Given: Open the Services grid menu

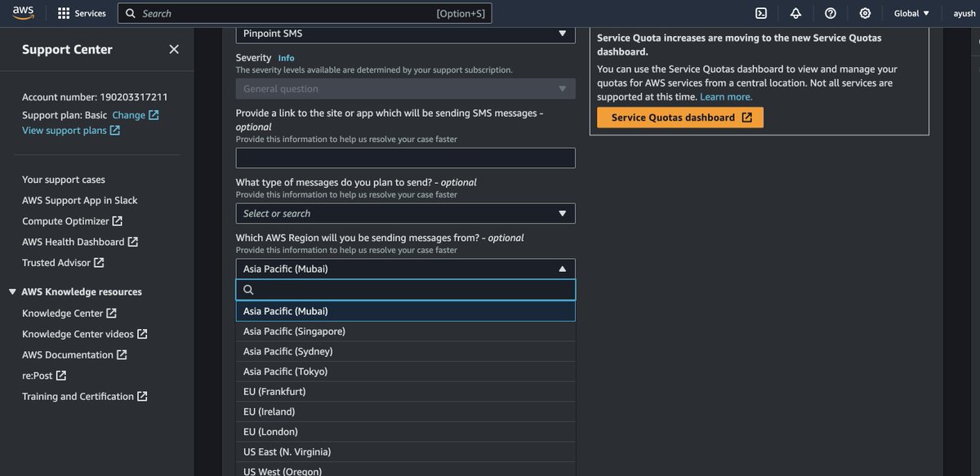Looking at the screenshot, I should (x=82, y=13).
